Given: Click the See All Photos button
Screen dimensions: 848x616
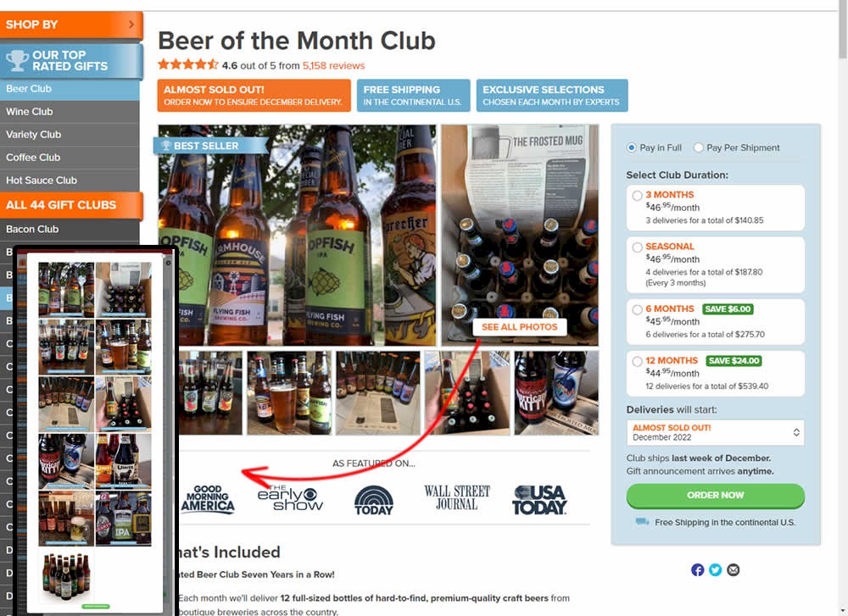Looking at the screenshot, I should (x=519, y=327).
